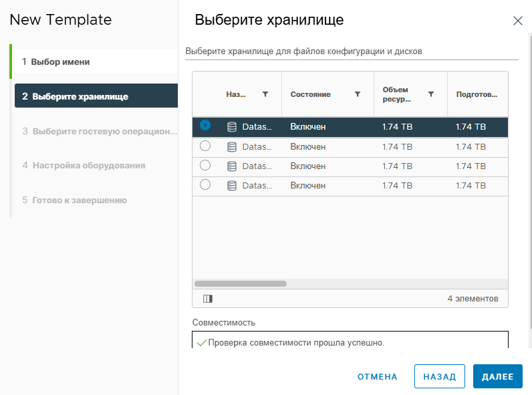Click the compatibility check success message
This screenshot has width=532, height=395.
pos(296,343)
